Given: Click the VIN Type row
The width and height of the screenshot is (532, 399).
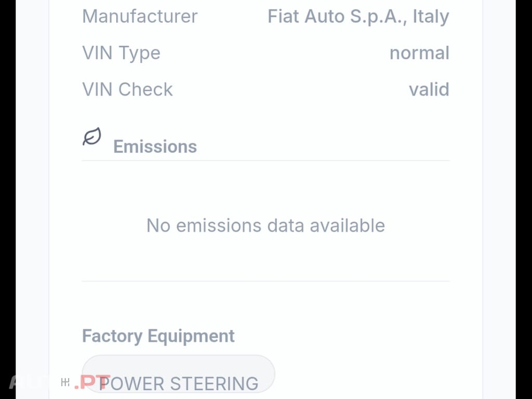Looking at the screenshot, I should pos(121,53).
